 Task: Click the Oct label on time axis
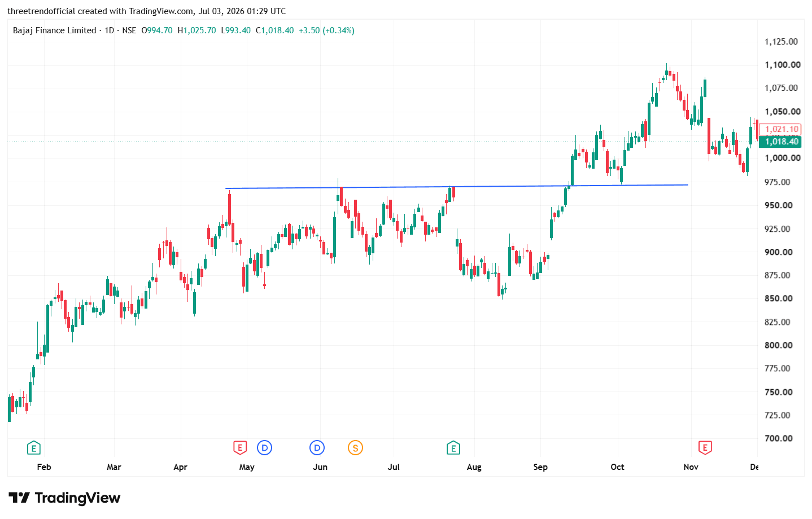[617, 467]
